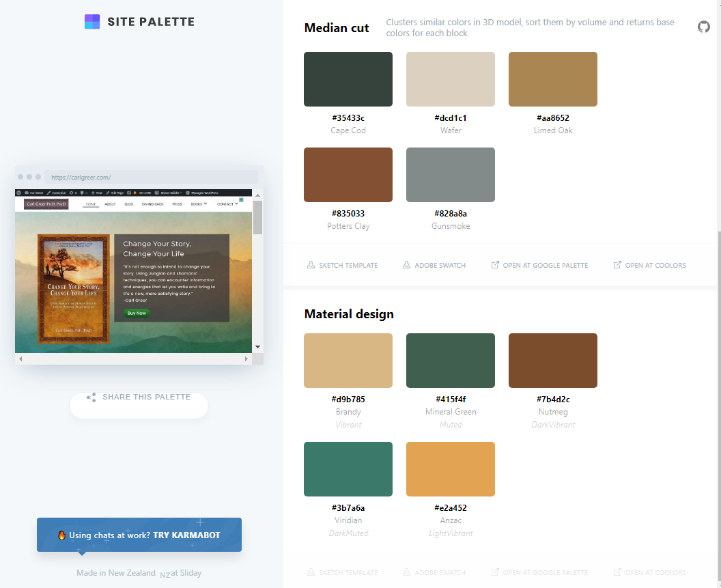Click the fire emoji in the Karmabot banner

click(61, 535)
